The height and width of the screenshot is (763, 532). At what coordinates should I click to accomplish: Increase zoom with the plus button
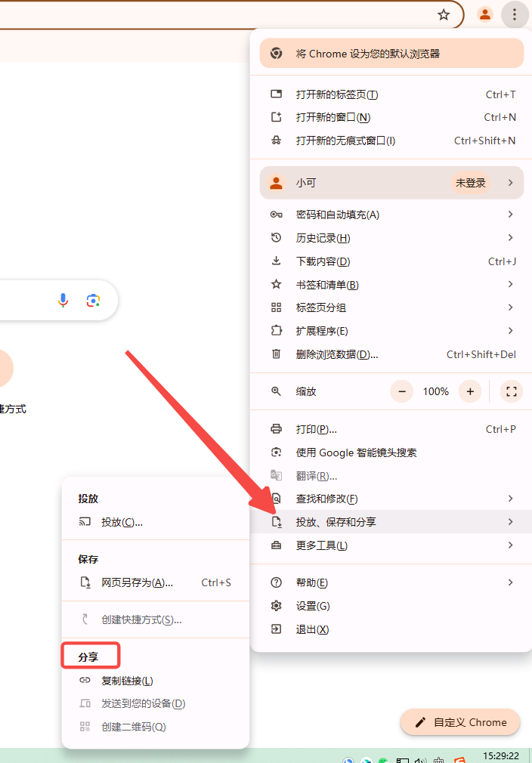[470, 391]
